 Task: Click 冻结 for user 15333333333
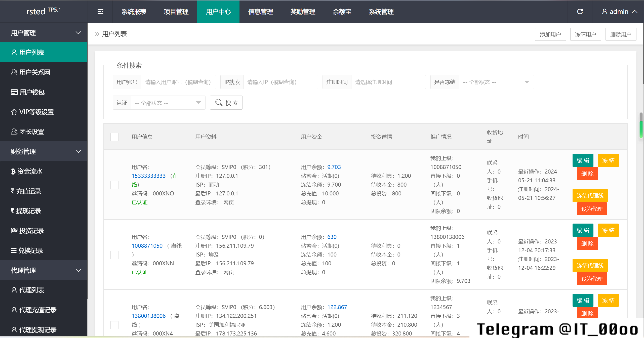click(608, 160)
